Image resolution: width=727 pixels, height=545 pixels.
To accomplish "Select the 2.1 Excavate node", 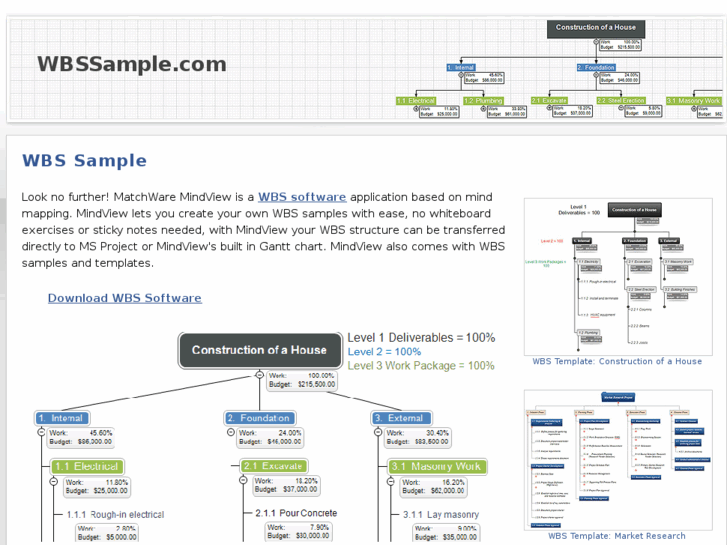I will [273, 466].
